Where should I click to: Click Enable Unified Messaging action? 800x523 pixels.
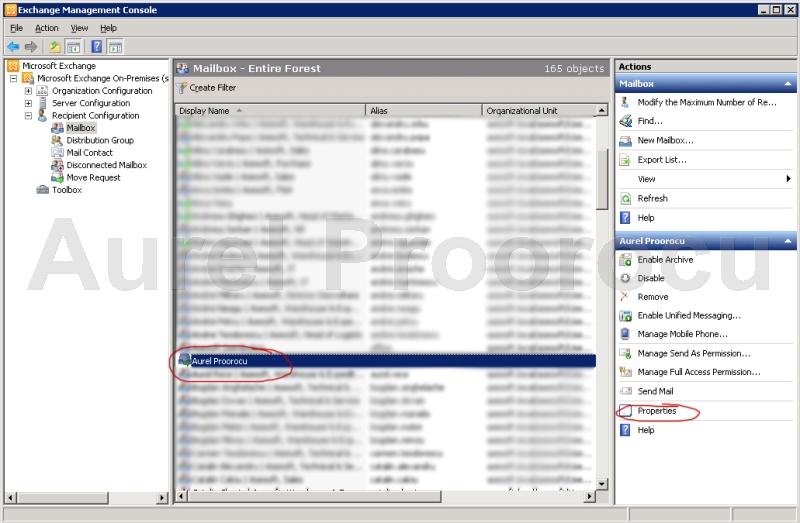[689, 315]
